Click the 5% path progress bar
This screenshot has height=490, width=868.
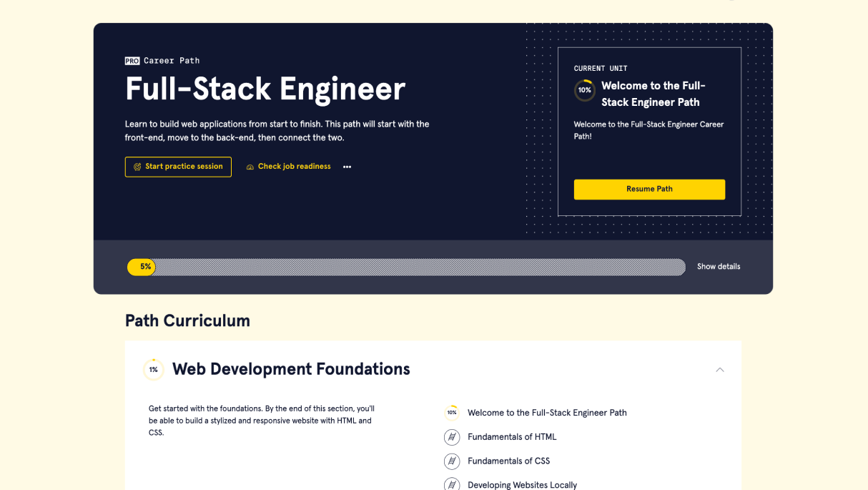(406, 267)
